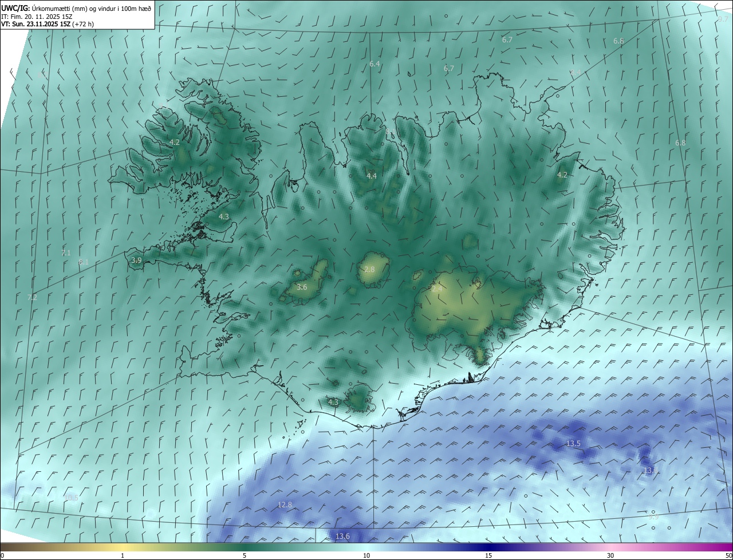Select the 2.4 value label on Vatnajökull glacier
This screenshot has width=733, height=560.
(437, 289)
